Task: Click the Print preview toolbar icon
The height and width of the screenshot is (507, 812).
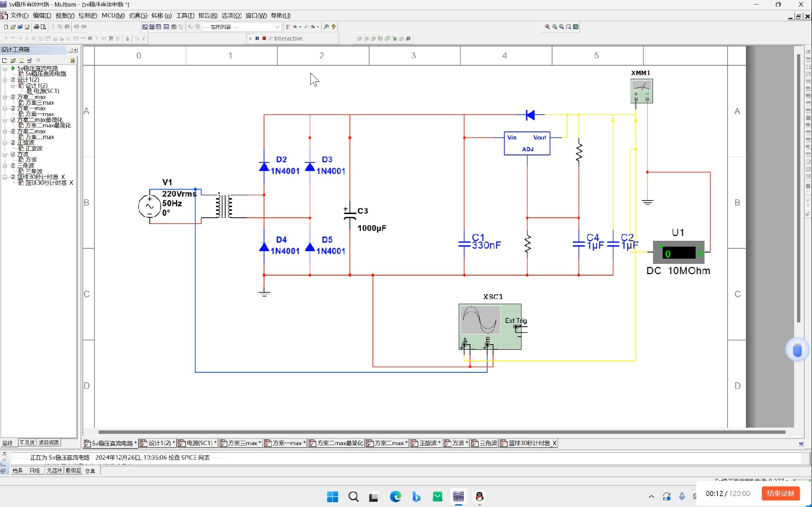Action: point(43,27)
